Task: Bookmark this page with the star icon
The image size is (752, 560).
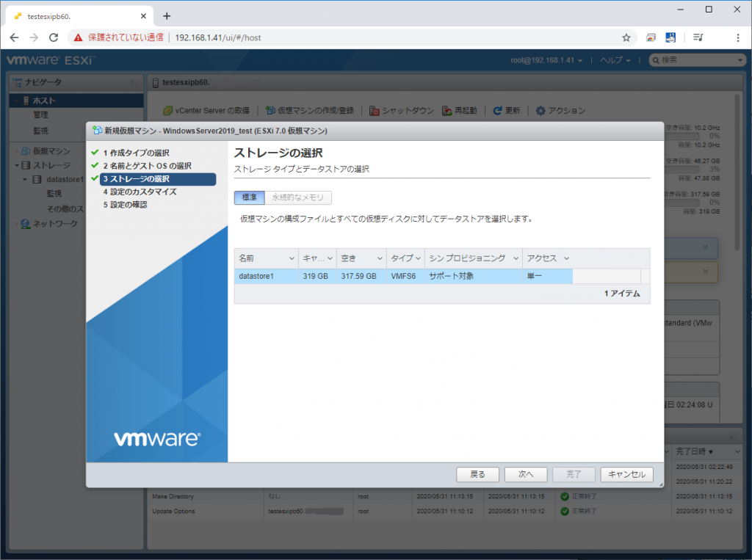Action: (626, 37)
